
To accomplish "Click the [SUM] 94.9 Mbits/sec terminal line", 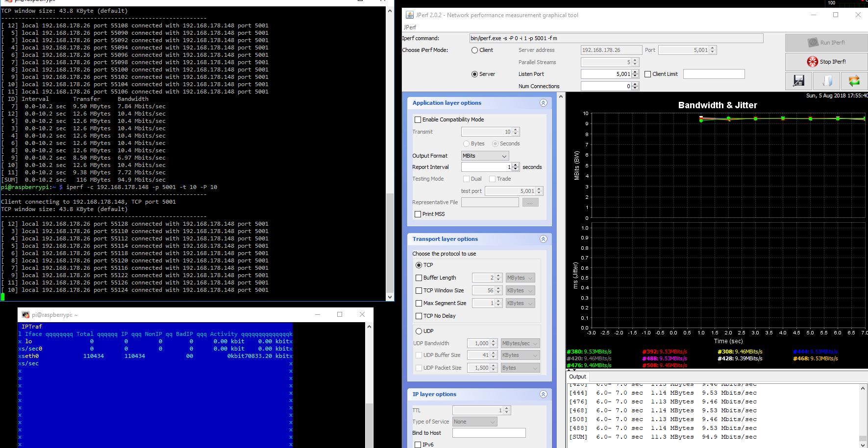I will click(83, 180).
